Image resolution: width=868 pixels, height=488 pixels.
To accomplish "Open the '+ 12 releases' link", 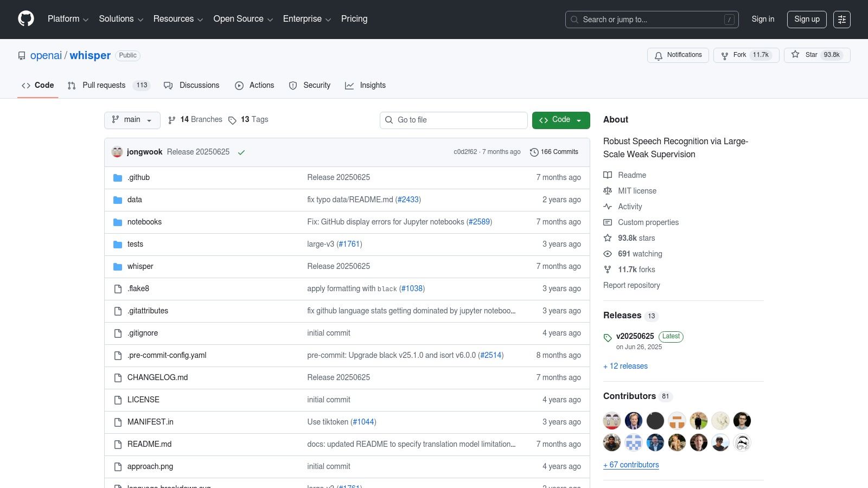I will coord(625,366).
